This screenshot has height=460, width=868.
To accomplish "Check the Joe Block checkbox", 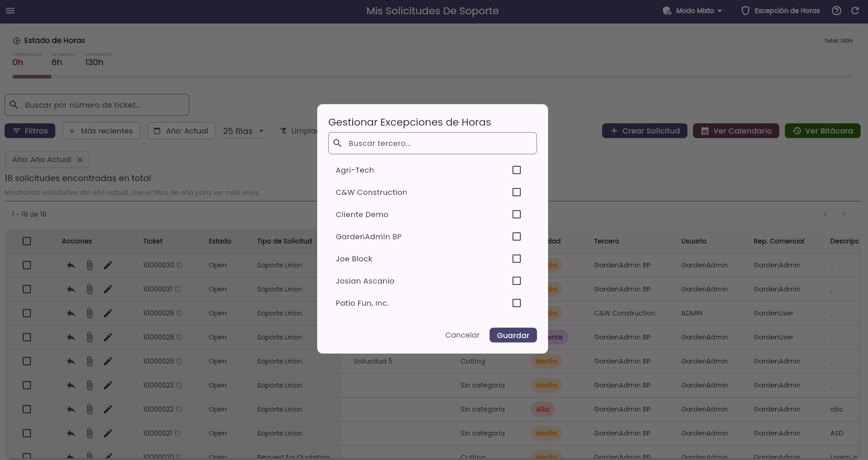I will point(517,259).
